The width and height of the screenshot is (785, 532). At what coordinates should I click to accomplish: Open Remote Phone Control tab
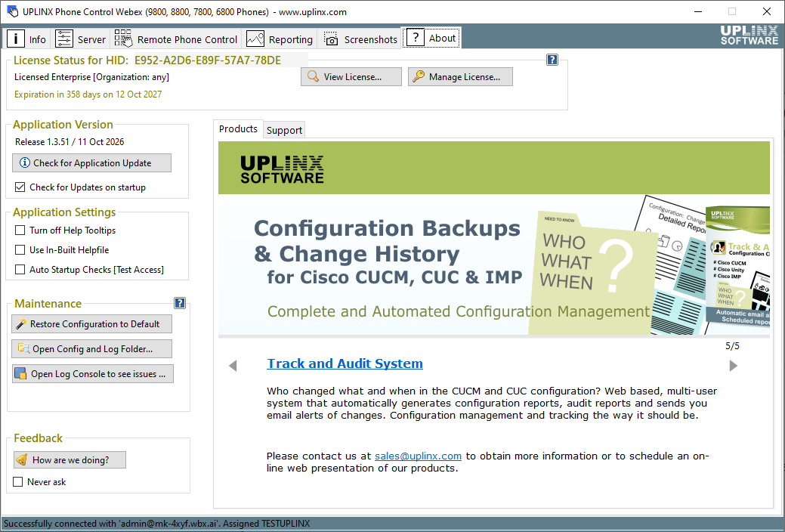pos(176,39)
